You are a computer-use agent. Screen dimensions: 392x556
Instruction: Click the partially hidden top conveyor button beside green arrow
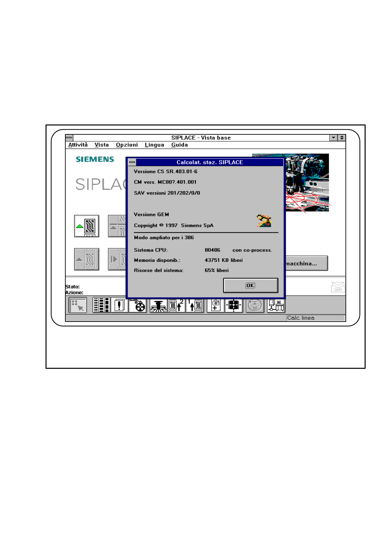[x=117, y=226]
